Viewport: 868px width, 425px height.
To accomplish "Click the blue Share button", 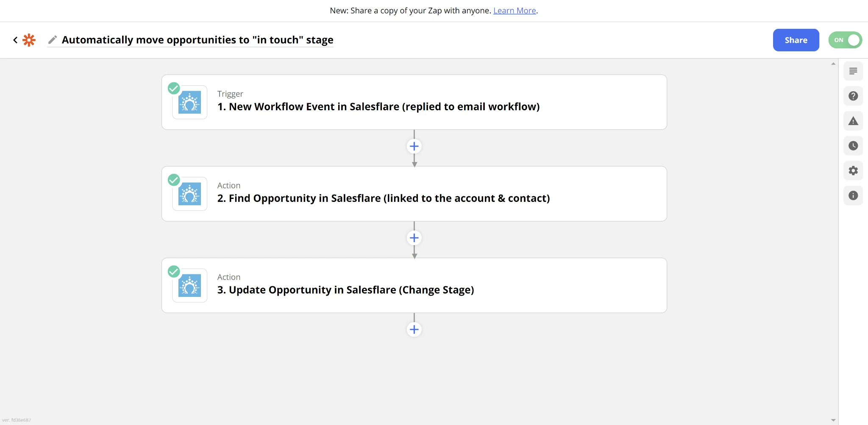I will [x=796, y=40].
